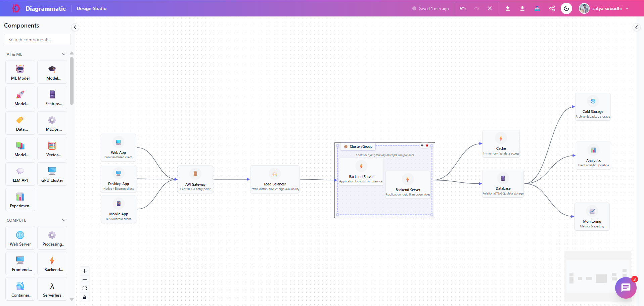This screenshot has width=644, height=306.
Task: Open the chat bubble with 3 notifications
Action: click(625, 288)
